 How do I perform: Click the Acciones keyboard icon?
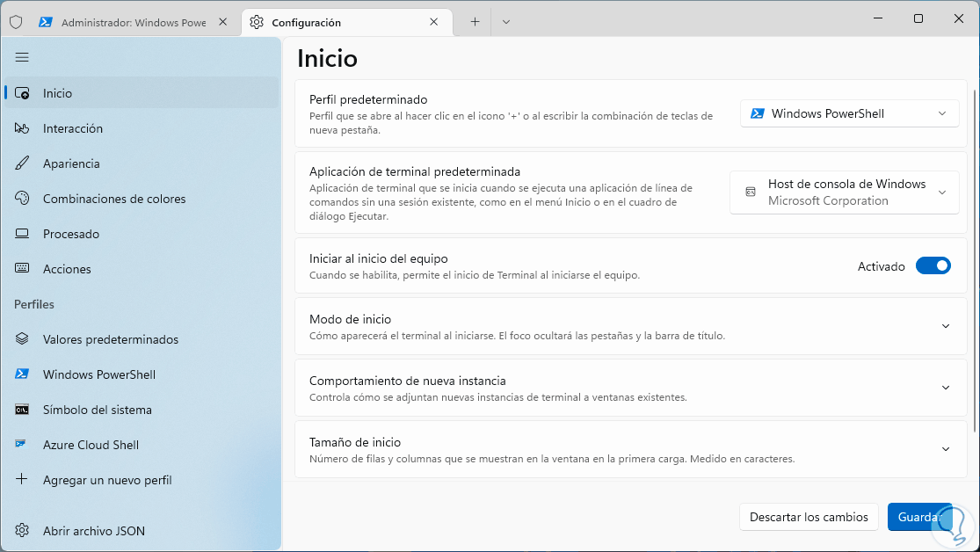(22, 269)
